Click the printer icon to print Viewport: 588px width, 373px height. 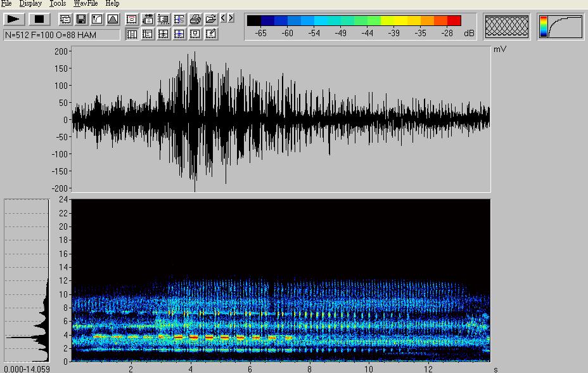pos(195,19)
